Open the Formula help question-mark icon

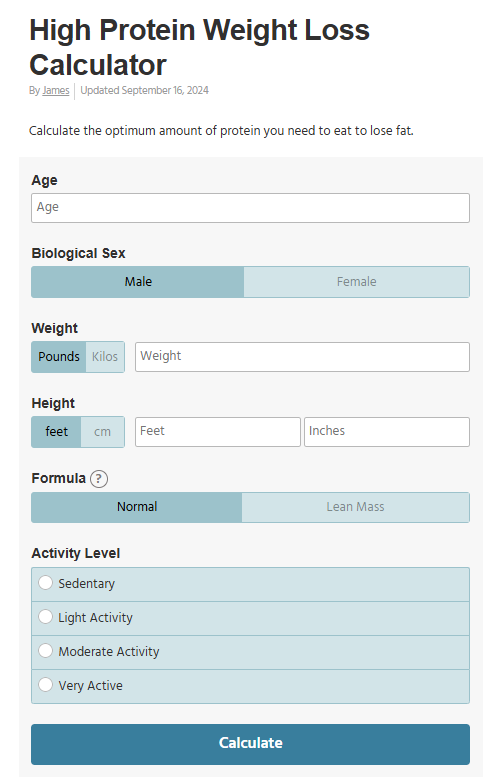tap(99, 479)
